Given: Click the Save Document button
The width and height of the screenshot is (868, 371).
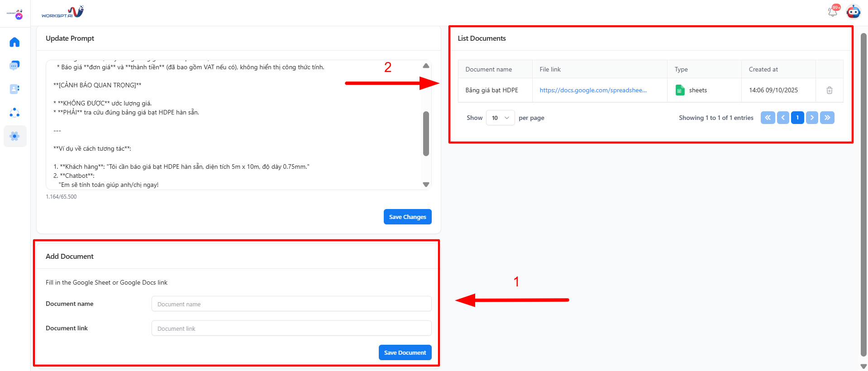Looking at the screenshot, I should click(x=405, y=352).
